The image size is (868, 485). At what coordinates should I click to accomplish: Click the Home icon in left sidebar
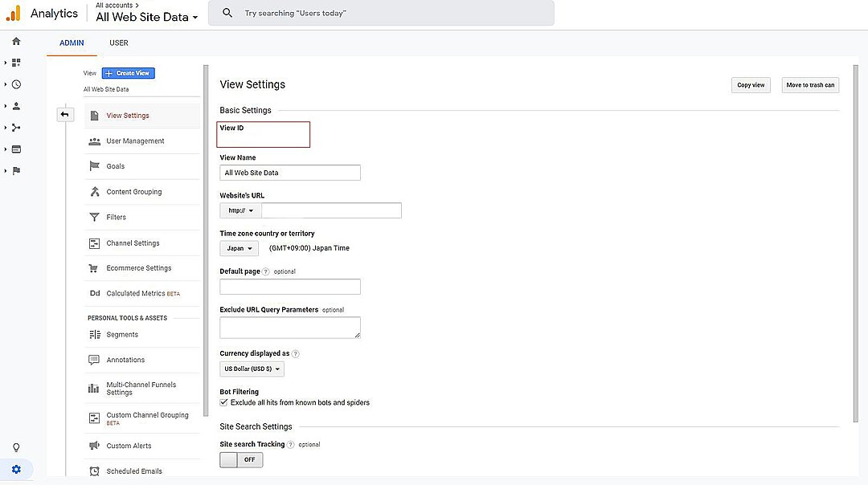(16, 42)
